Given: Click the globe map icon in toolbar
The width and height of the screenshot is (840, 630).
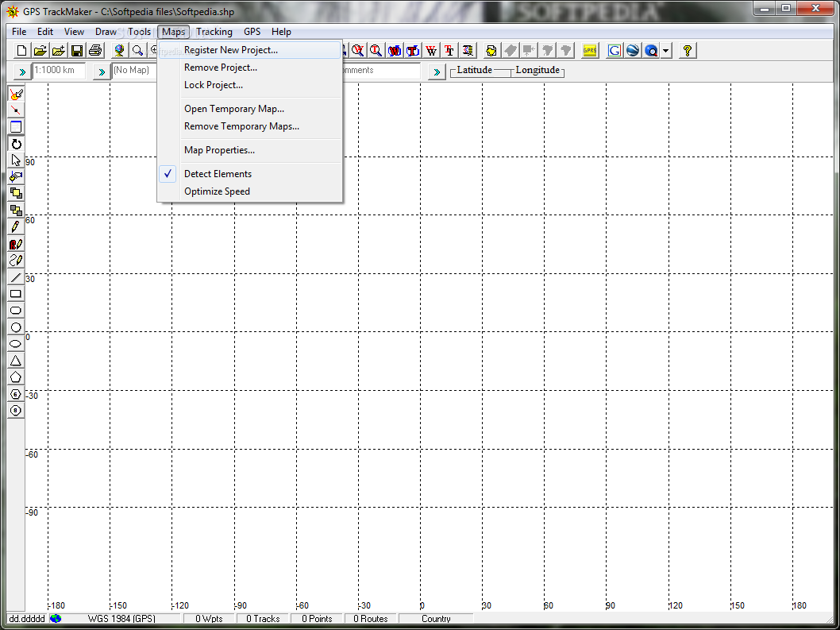Looking at the screenshot, I should coord(119,50).
